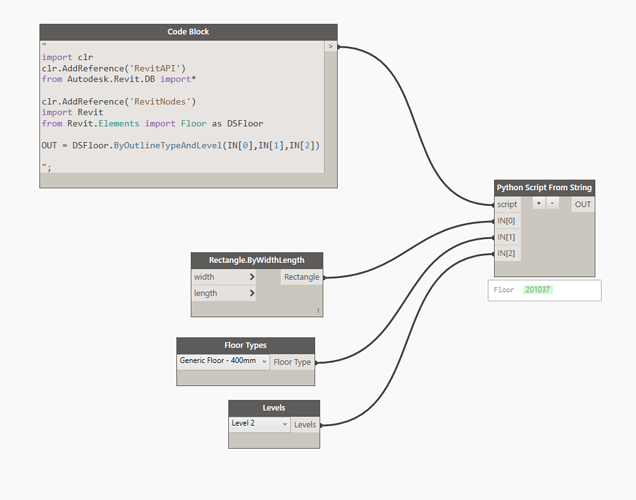Screen dimensions: 636x500
Task: Open the Generic Floor - 400mm dropdown
Action: (x=223, y=361)
